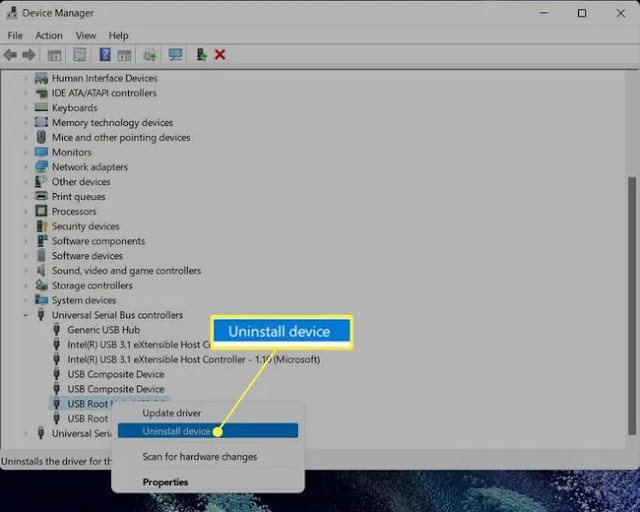Open the Help menu
The height and width of the screenshot is (512, 640).
click(118, 36)
